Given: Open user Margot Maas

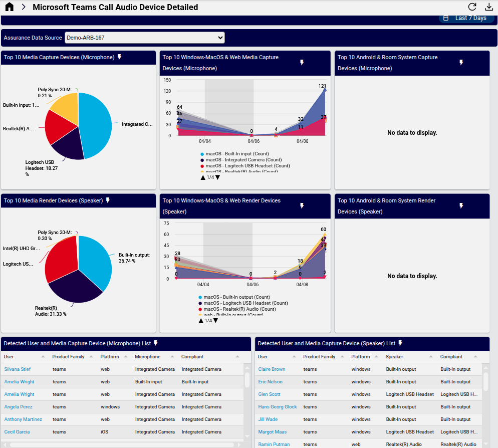Looking at the screenshot, I should pyautogui.click(x=273, y=432).
